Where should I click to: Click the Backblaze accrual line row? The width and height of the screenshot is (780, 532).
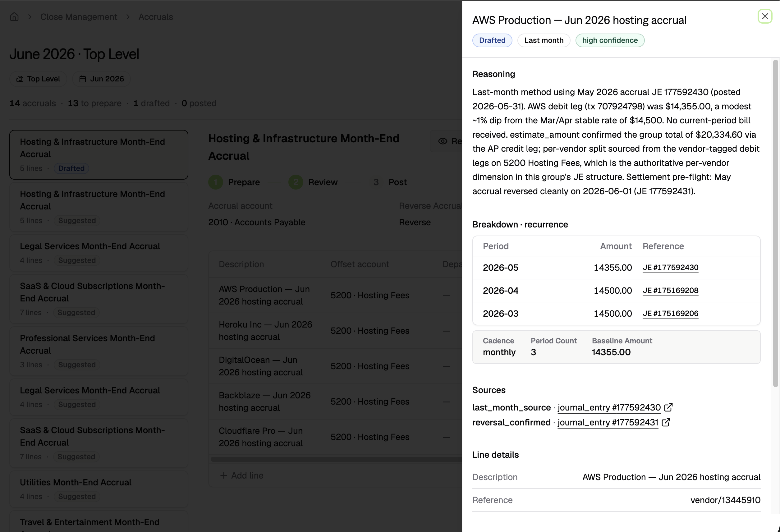pos(335,401)
